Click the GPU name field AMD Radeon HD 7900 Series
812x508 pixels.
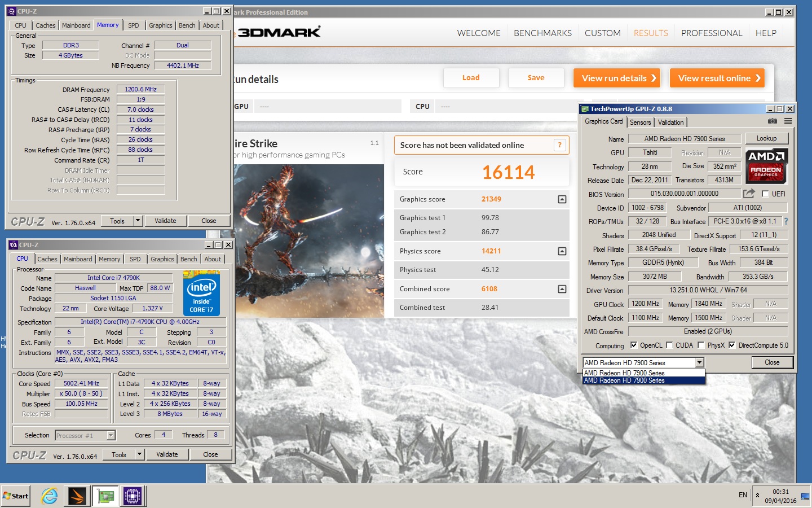coord(685,139)
